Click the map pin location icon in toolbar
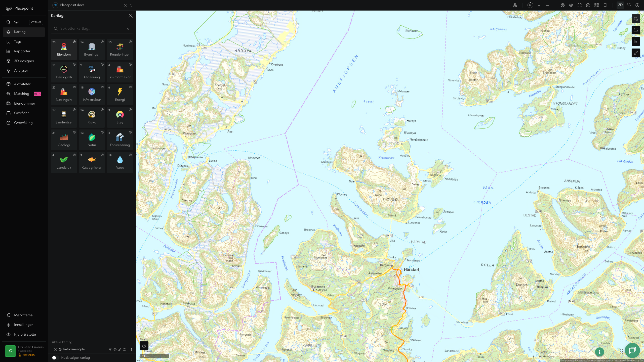644x362 pixels. click(x=515, y=5)
